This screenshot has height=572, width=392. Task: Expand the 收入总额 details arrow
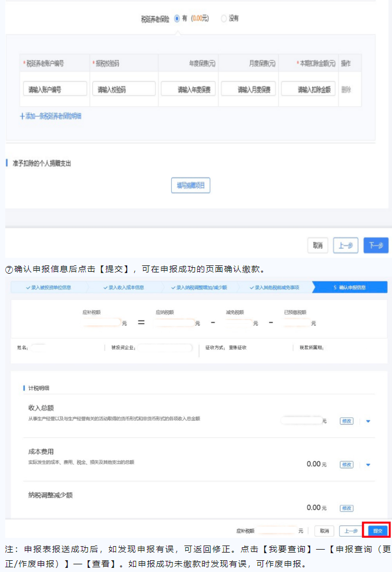point(368,421)
